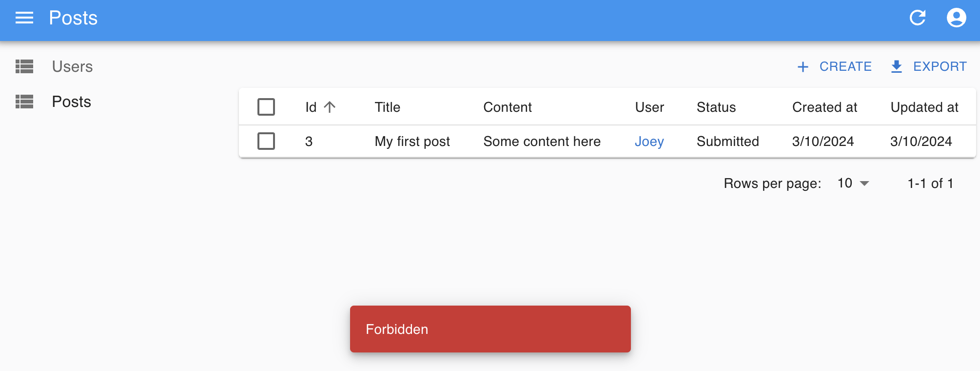Click the download icon of the Export button

click(x=896, y=67)
